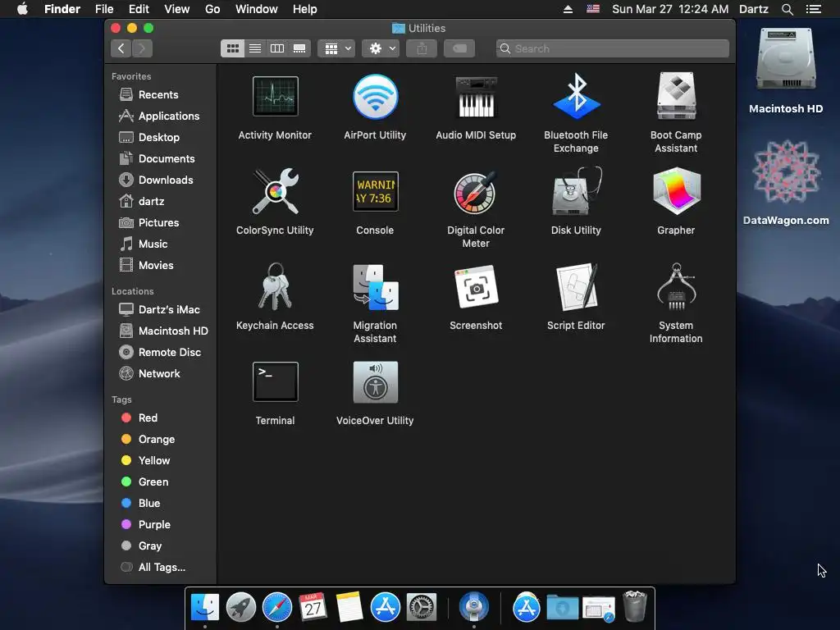
Task: Click the Dartz user menu
Action: pyautogui.click(x=753, y=9)
